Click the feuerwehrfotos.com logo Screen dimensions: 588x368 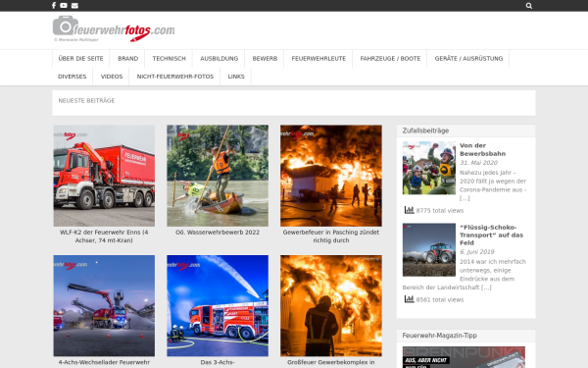pyautogui.click(x=114, y=28)
